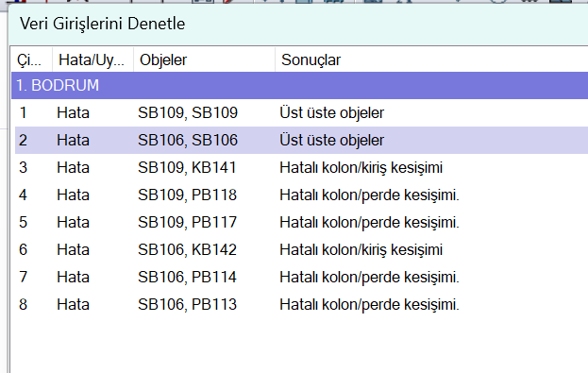Click the Veri Girişlerini Denetle title bar
This screenshot has height=373, width=588.
coord(298,24)
